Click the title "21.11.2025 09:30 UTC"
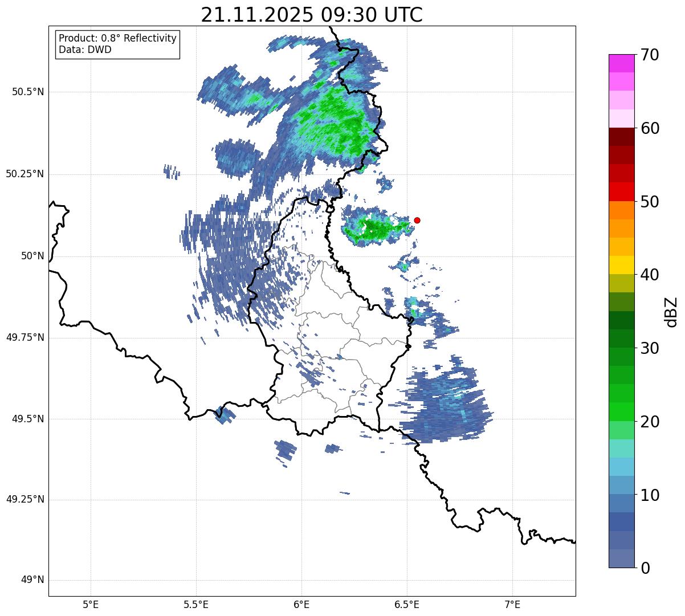This screenshot has width=685, height=616. tap(312, 15)
